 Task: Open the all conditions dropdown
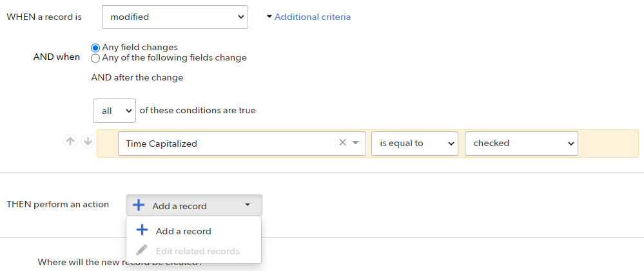coord(114,111)
